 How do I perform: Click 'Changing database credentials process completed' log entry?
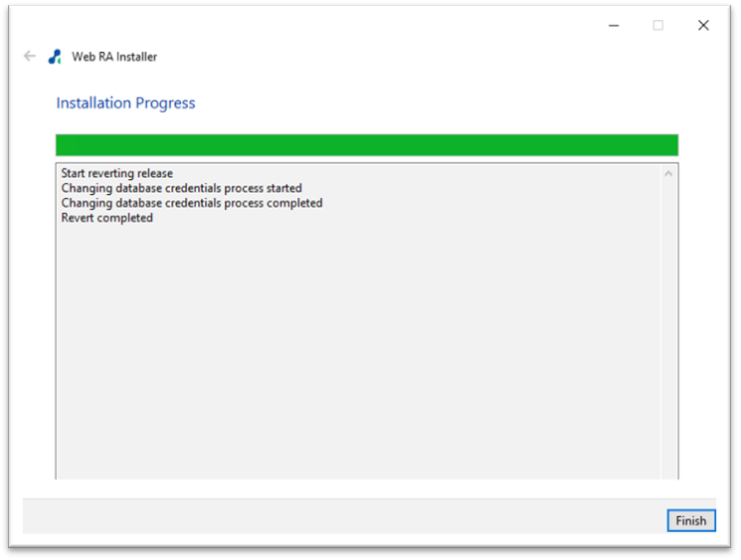(191, 203)
